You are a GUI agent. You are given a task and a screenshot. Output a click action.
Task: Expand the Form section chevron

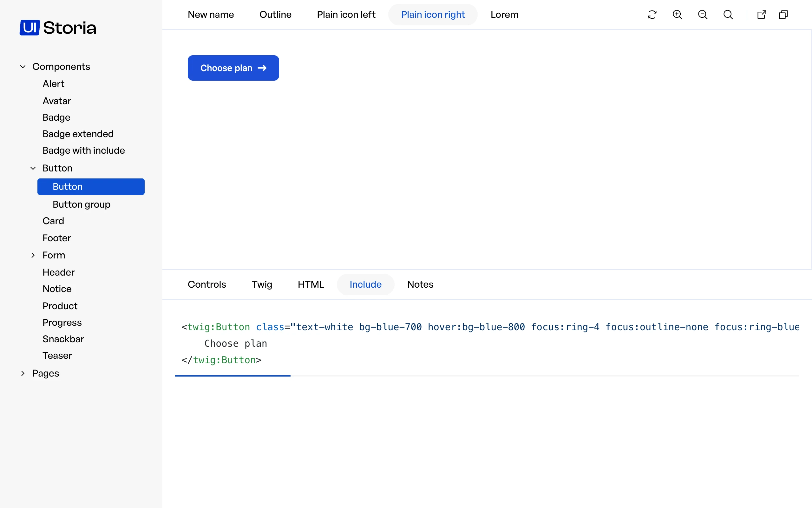pyautogui.click(x=33, y=255)
